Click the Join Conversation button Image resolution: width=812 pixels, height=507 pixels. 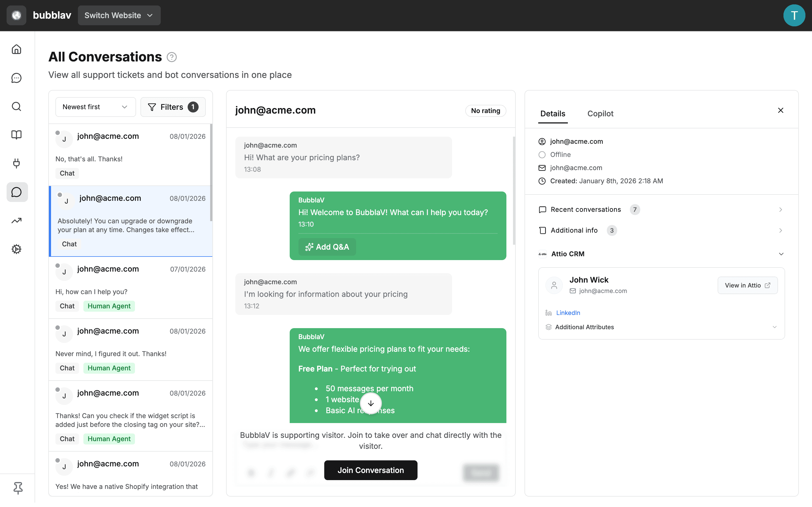pyautogui.click(x=370, y=471)
